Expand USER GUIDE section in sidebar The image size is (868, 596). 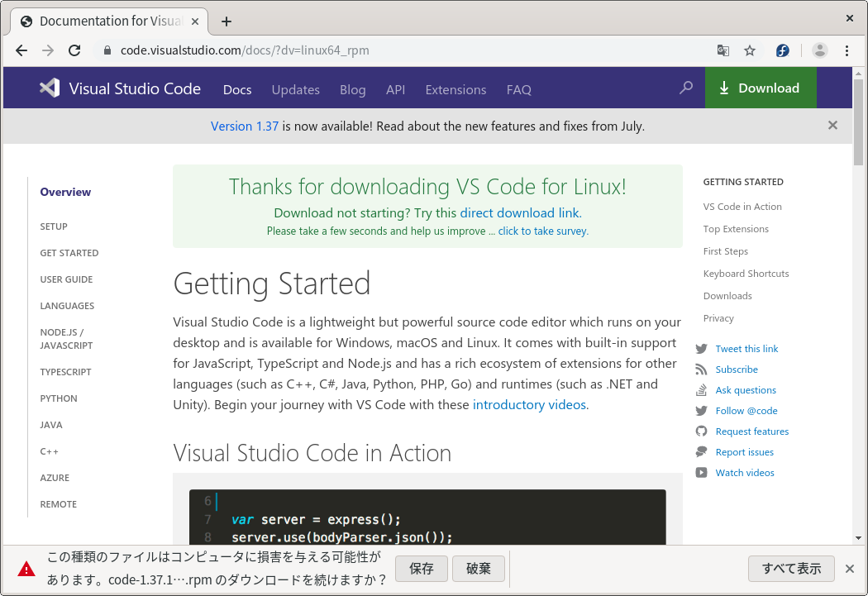66,279
